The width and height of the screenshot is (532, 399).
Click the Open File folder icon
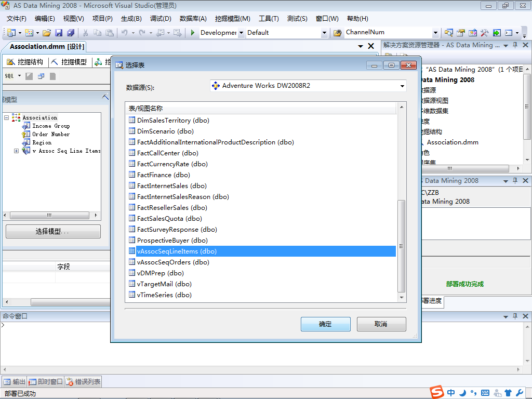[47, 33]
